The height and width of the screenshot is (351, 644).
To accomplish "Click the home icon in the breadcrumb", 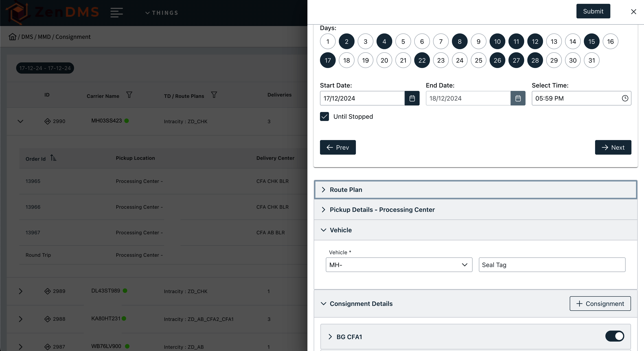I will (x=12, y=37).
